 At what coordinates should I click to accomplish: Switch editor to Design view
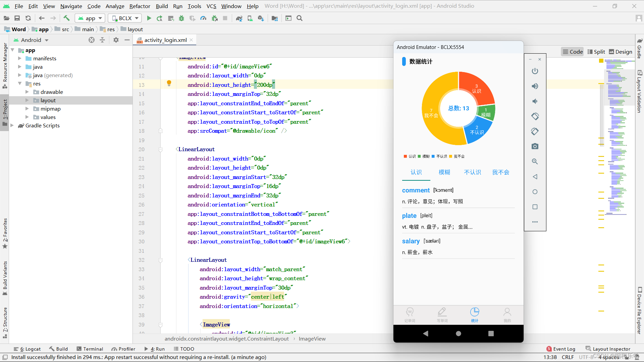(x=621, y=52)
